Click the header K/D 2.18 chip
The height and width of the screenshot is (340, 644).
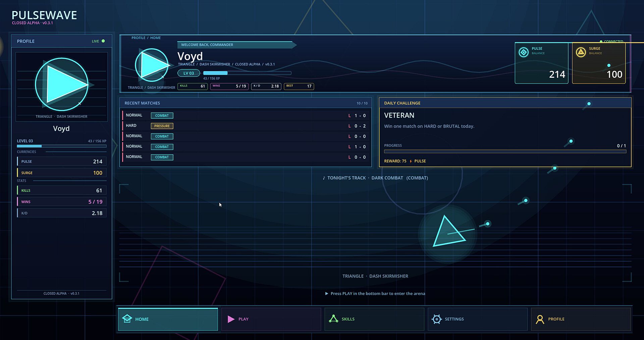tap(266, 86)
